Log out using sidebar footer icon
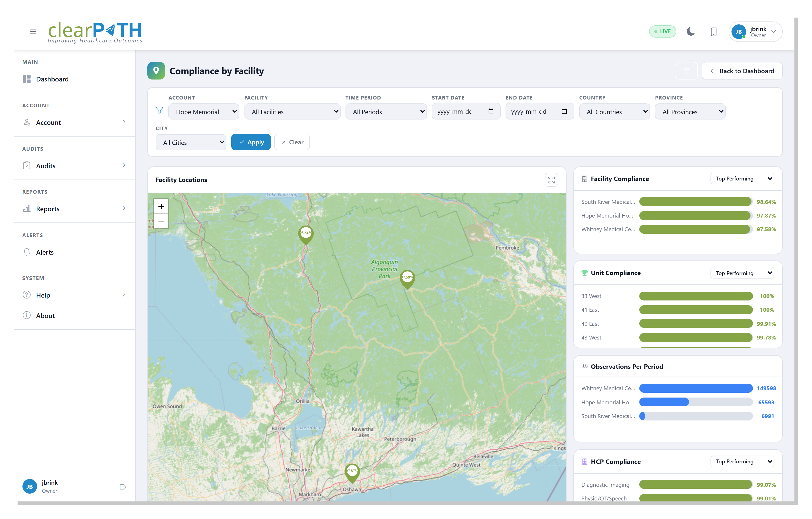This screenshot has width=812, height=519. point(123,487)
